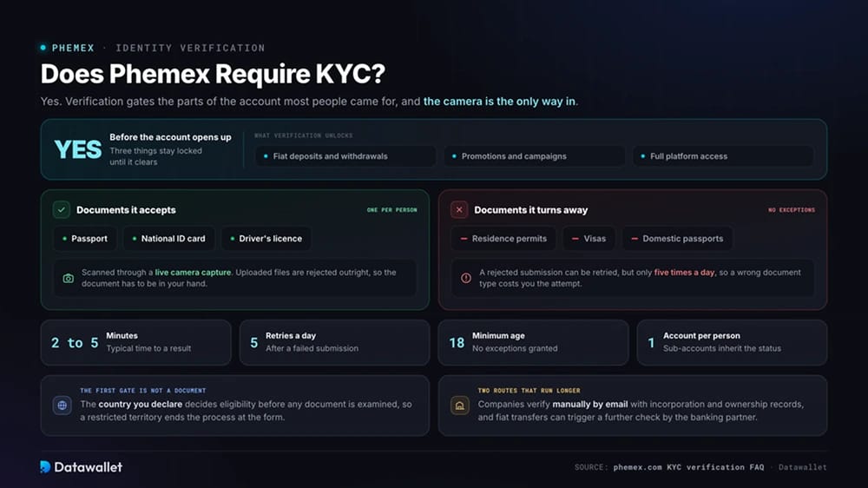Click the bold country you declare text
Viewport: 868px width, 488px height.
(x=140, y=405)
